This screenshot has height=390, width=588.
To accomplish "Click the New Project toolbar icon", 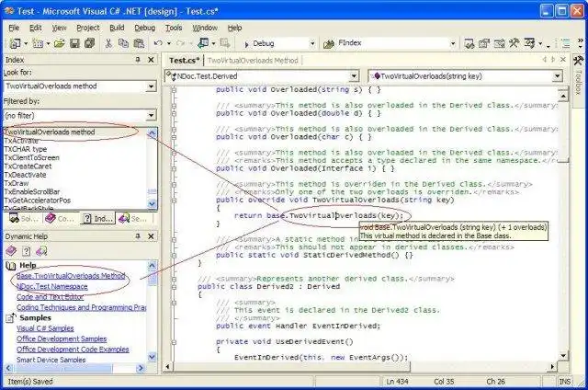I will click(15, 43).
